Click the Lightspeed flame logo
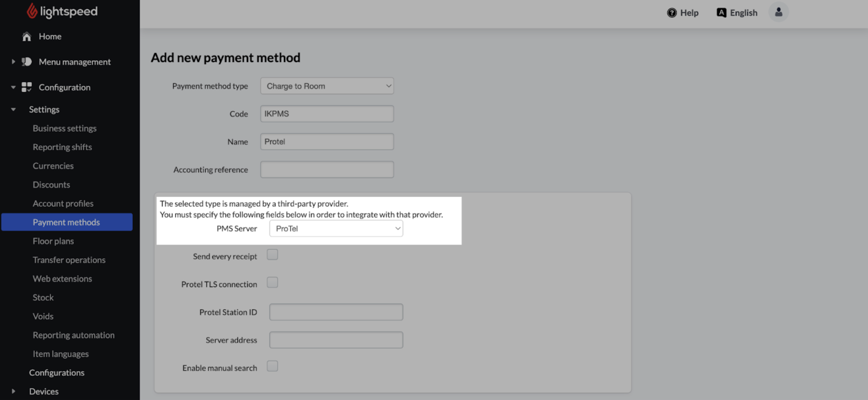Viewport: 868px width, 400px height. pos(32,11)
